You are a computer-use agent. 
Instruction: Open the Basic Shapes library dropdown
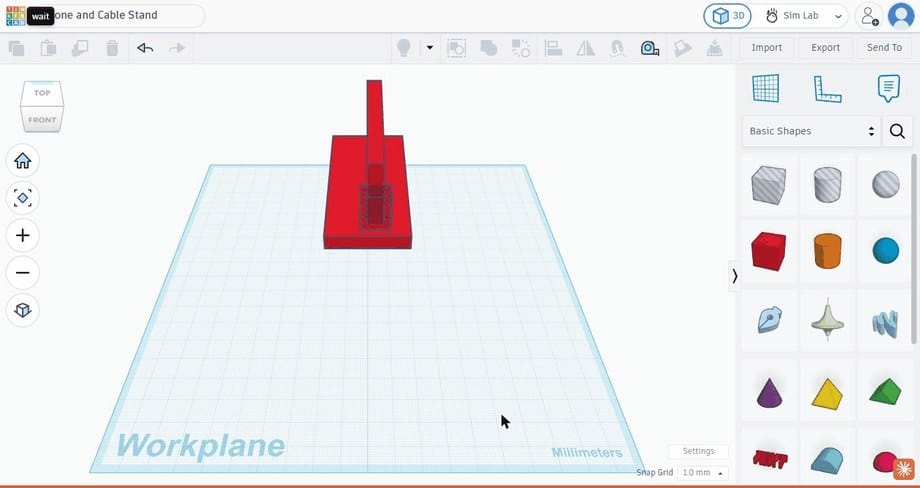pyautogui.click(x=811, y=131)
